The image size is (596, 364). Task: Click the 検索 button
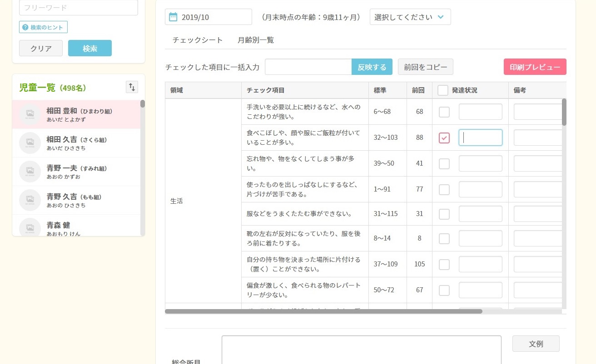pyautogui.click(x=90, y=48)
